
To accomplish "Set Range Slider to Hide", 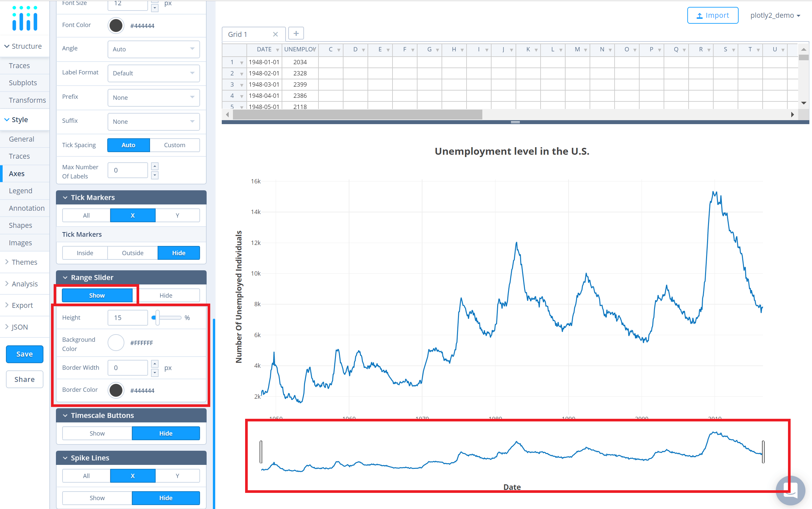I will (166, 295).
